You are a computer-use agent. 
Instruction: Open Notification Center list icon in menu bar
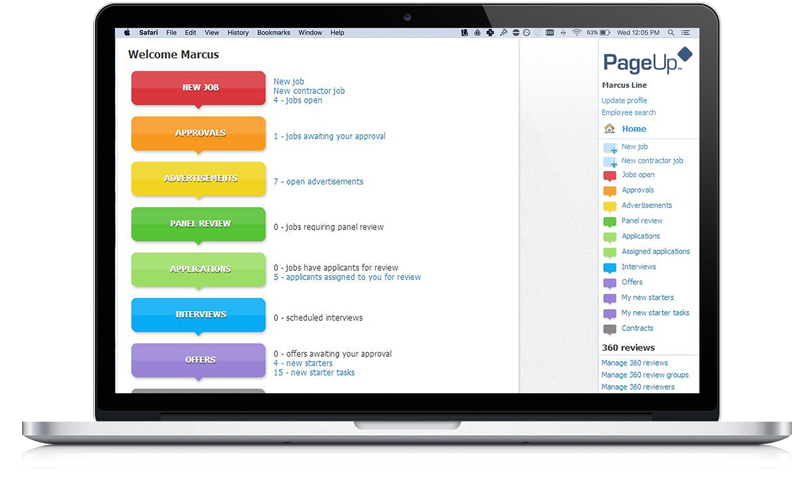point(686,33)
